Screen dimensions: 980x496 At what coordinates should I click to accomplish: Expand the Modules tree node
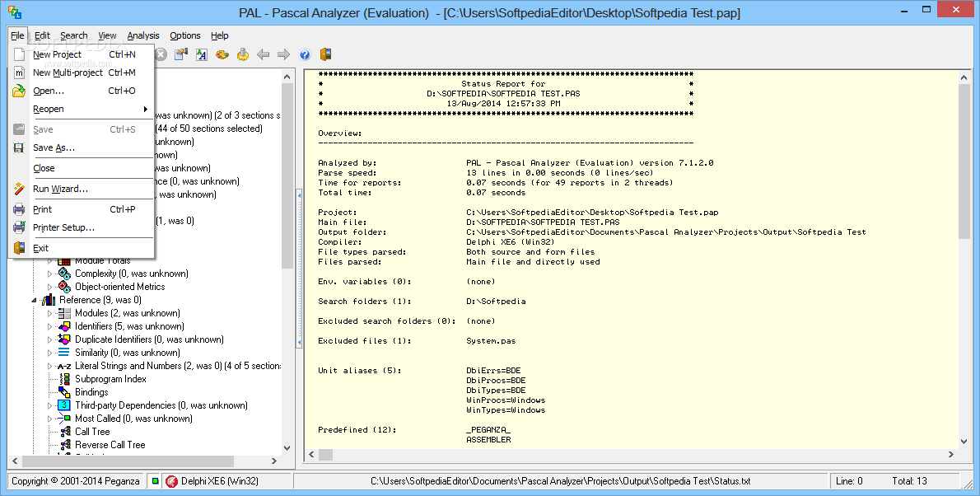50,313
